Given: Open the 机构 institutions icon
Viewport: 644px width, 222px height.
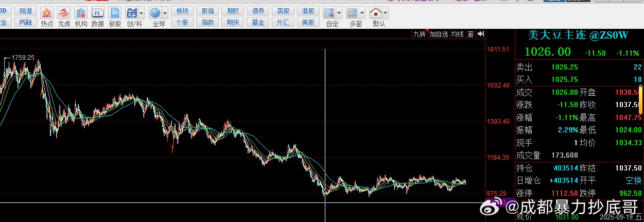Looking at the screenshot, I should coord(81,13).
